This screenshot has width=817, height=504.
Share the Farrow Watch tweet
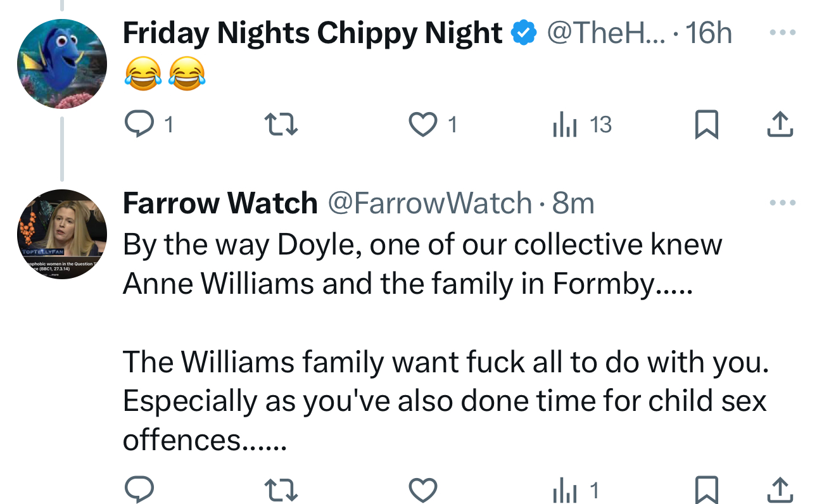780,489
